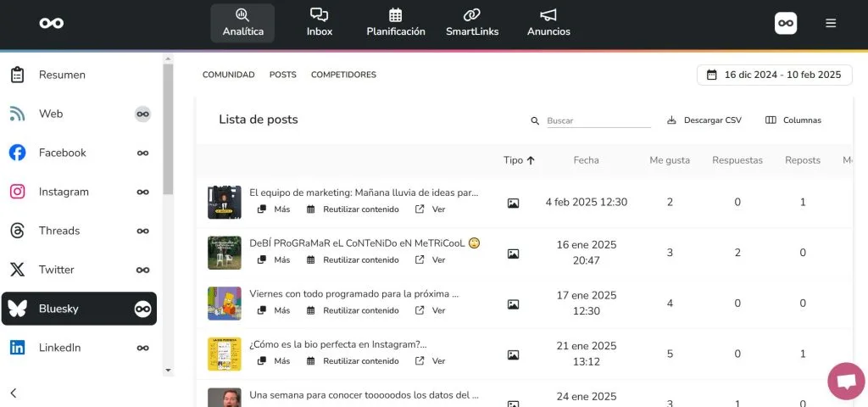Open the chat support bubble
868x407 pixels.
(845, 381)
